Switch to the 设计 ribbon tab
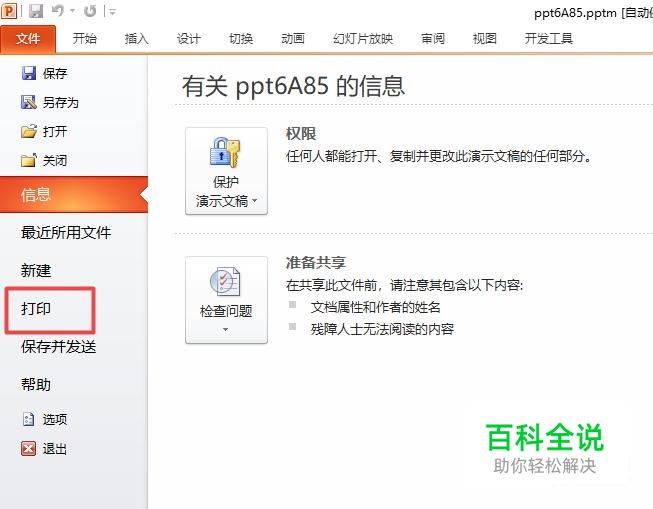The height and width of the screenshot is (509, 653). click(x=189, y=39)
